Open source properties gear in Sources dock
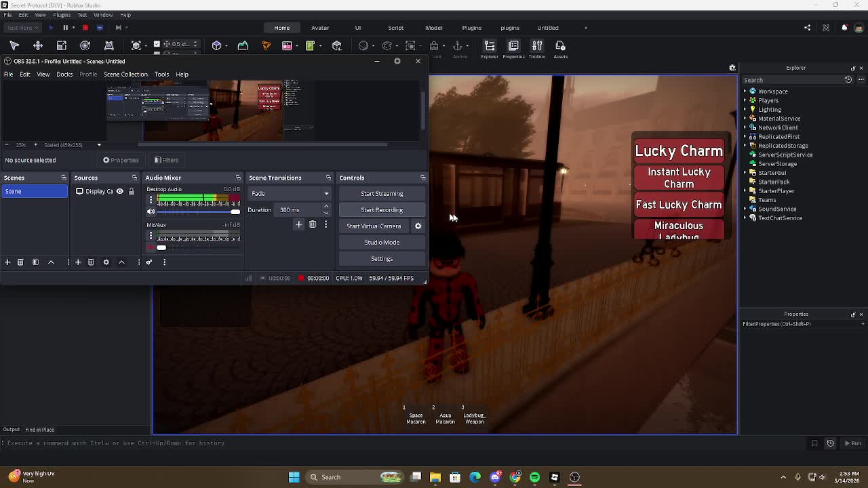 [106, 262]
